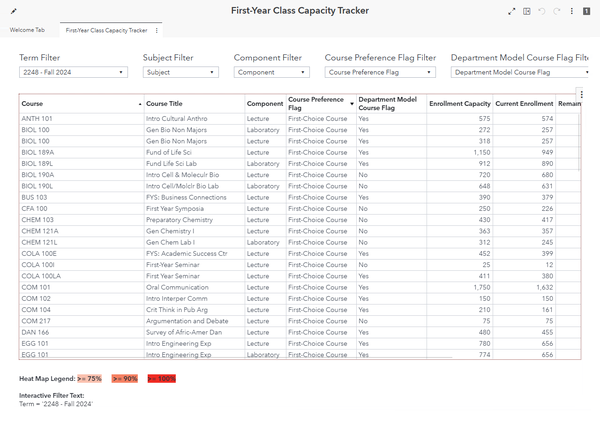Select the ANTH 101 course cell
The height and width of the screenshot is (424, 600).
point(82,119)
